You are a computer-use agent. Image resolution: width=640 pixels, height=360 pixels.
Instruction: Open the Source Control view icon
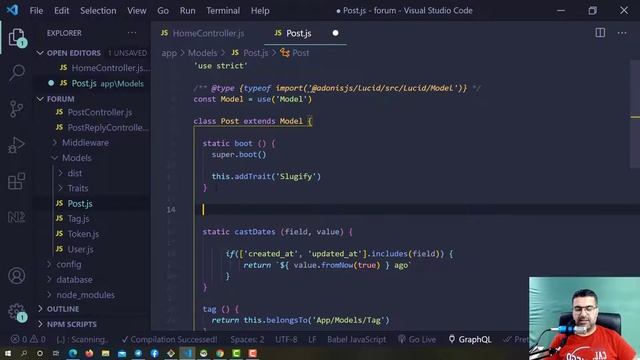coord(16,109)
